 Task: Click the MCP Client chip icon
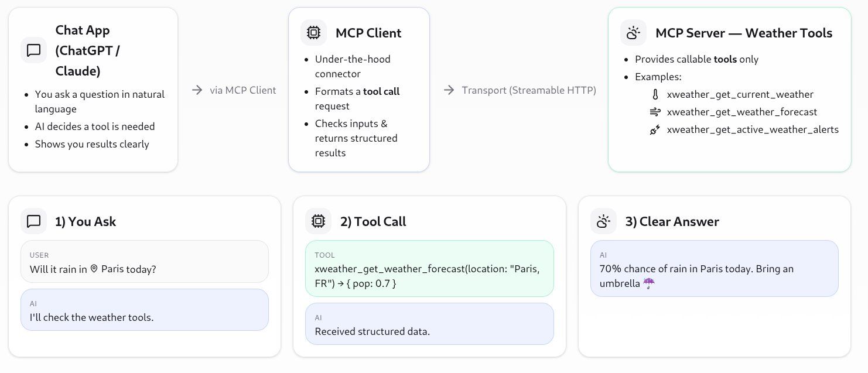(313, 33)
